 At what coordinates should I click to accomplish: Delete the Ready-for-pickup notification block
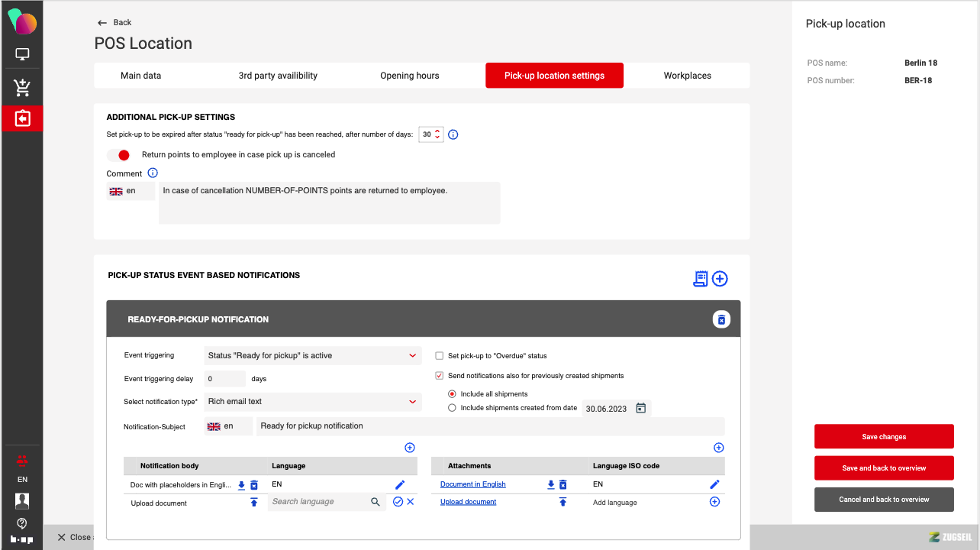click(721, 319)
